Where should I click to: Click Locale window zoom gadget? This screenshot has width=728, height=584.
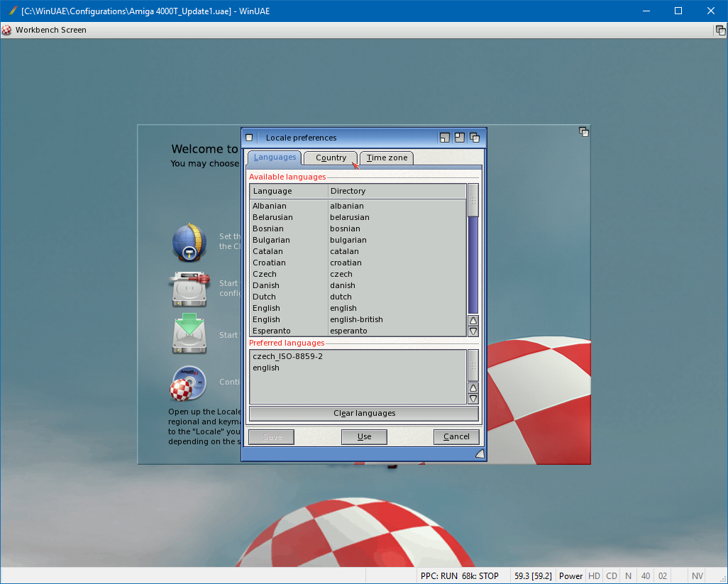coord(460,138)
